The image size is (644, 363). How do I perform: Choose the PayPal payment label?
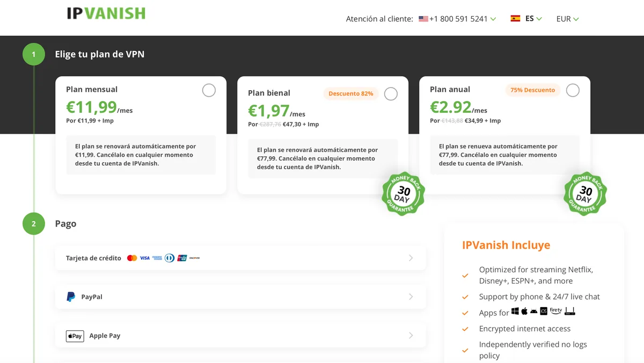coord(92,297)
